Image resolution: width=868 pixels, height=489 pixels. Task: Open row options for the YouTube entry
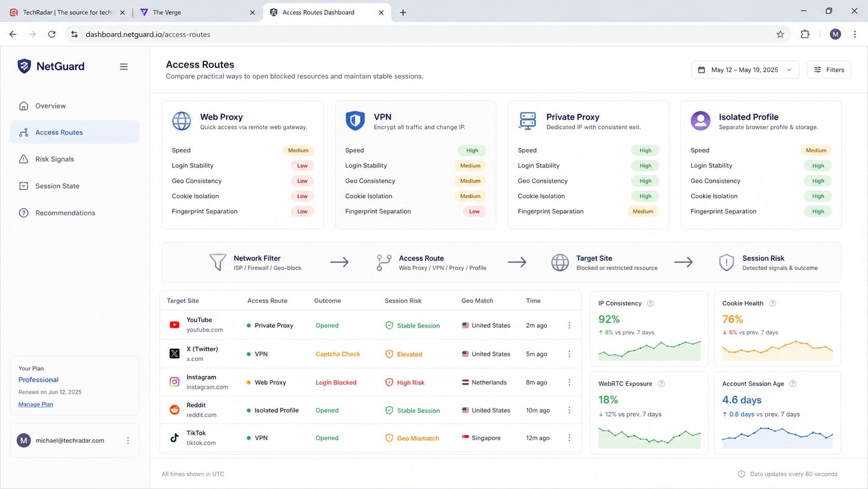click(x=569, y=325)
